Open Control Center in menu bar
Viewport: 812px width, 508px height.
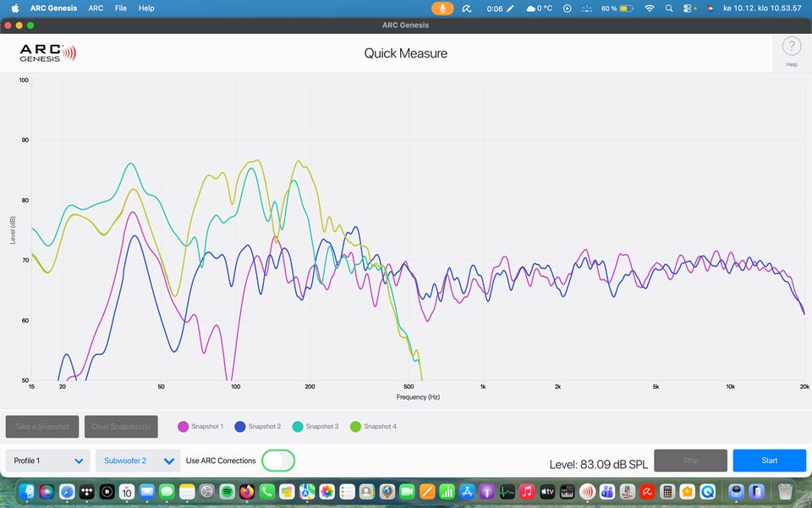tap(688, 8)
